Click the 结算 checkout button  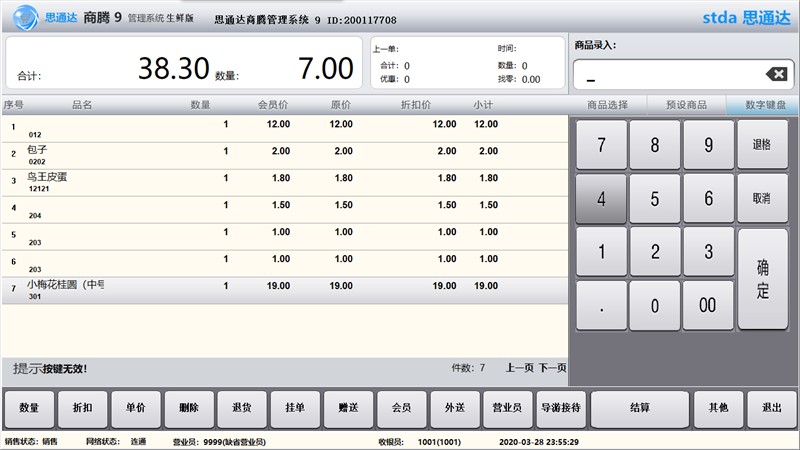(640, 408)
